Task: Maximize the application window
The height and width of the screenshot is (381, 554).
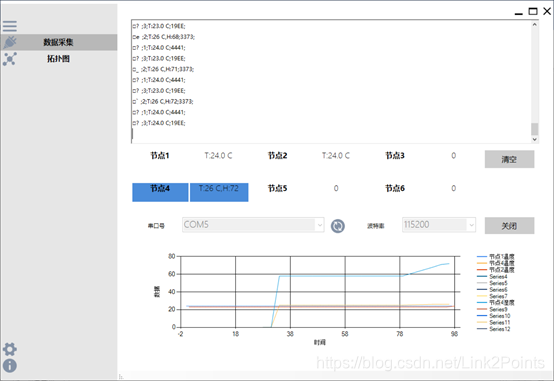Action: [533, 12]
